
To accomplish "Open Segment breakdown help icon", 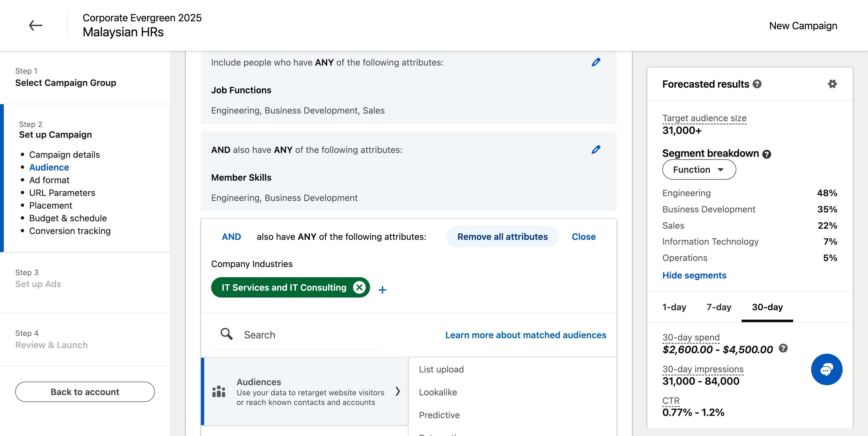I will coord(766,154).
